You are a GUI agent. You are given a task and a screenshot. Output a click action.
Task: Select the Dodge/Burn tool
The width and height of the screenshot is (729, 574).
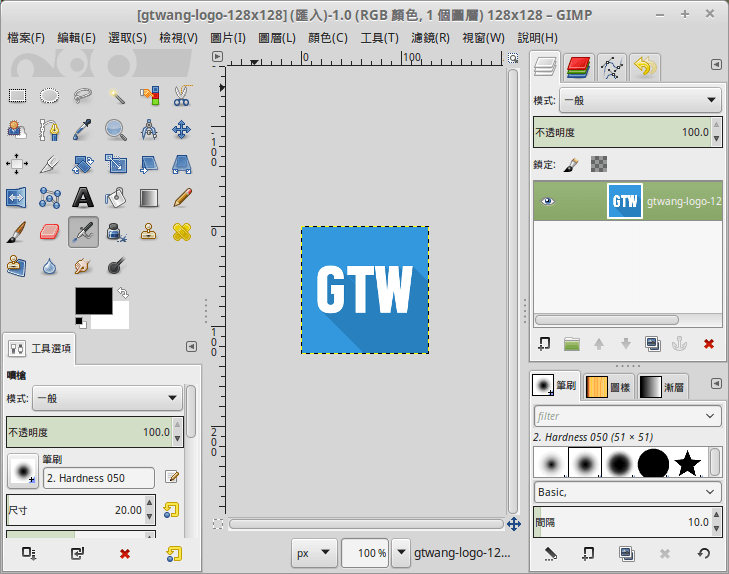116,266
